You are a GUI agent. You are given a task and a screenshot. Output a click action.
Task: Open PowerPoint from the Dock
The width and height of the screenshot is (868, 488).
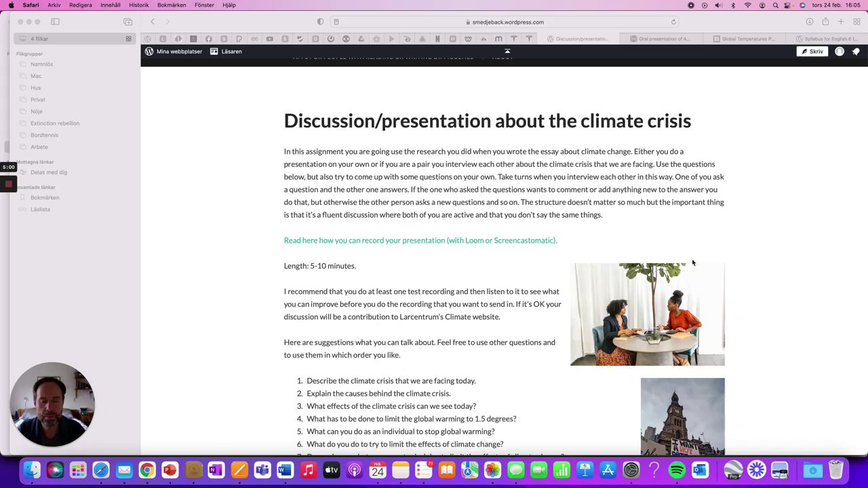170,470
